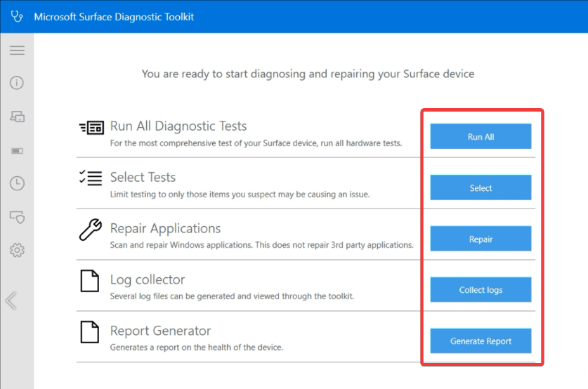Click the Report Generator heading
Image resolution: width=588 pixels, height=389 pixels.
[x=160, y=331]
